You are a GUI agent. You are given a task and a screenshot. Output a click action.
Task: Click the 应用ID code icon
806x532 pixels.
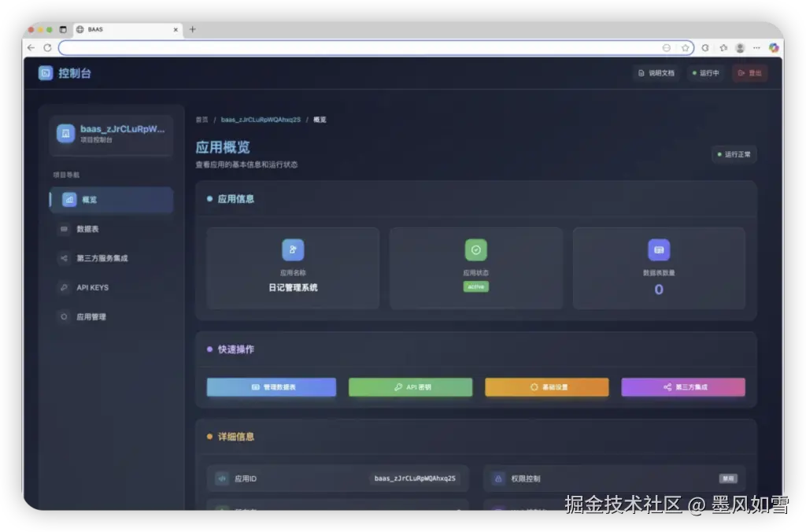click(x=221, y=478)
